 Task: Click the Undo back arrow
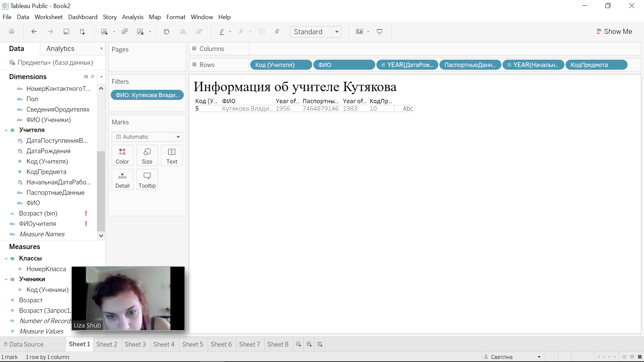[x=34, y=32]
